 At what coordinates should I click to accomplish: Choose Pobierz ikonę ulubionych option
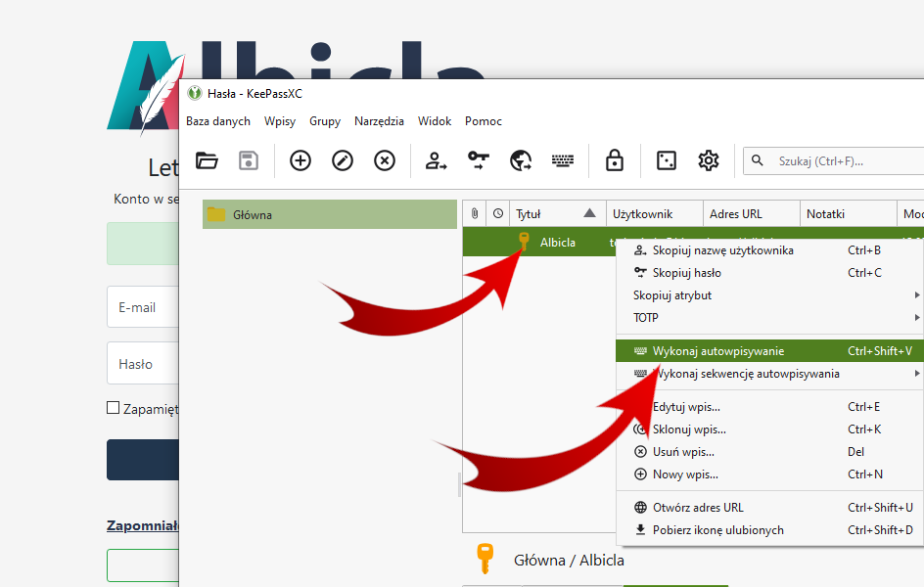(769, 530)
